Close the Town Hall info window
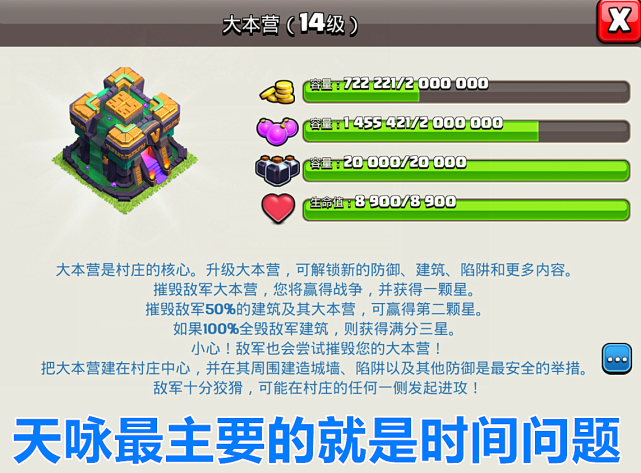This screenshot has width=641, height=473. tap(619, 20)
